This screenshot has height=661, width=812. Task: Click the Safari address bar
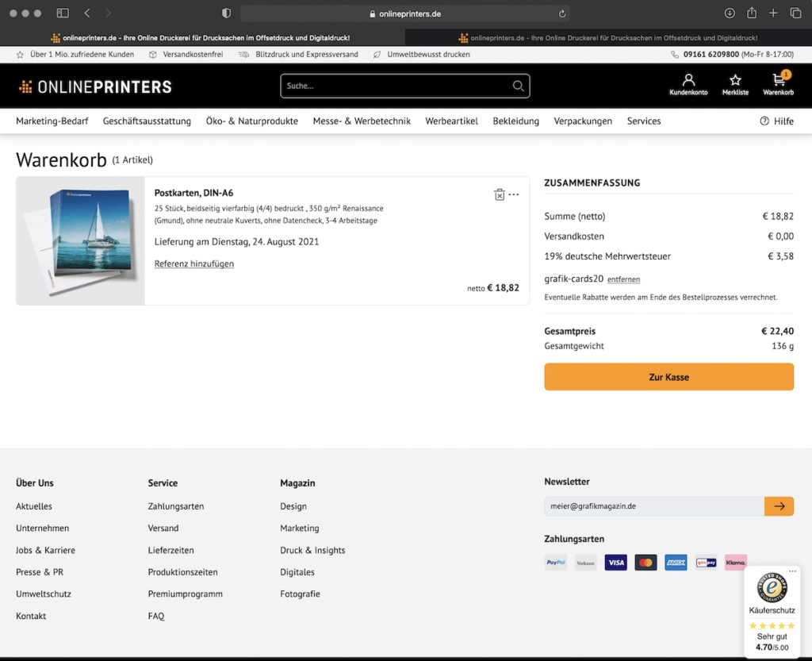pyautogui.click(x=405, y=14)
